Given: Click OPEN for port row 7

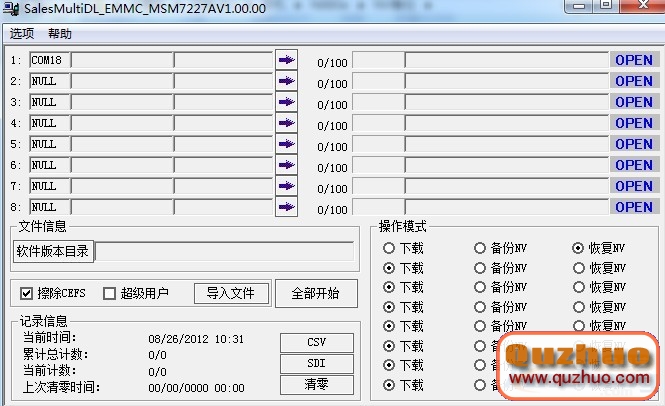Looking at the screenshot, I should click(x=634, y=186).
